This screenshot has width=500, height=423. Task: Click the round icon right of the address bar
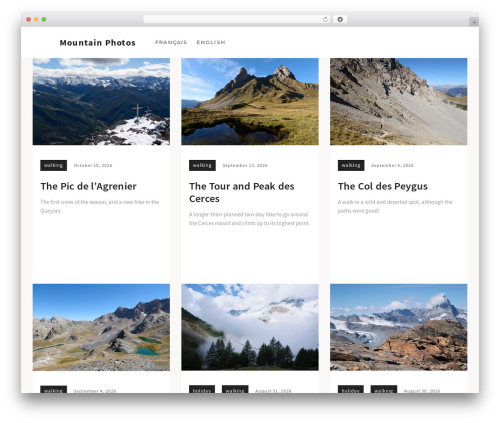340,19
